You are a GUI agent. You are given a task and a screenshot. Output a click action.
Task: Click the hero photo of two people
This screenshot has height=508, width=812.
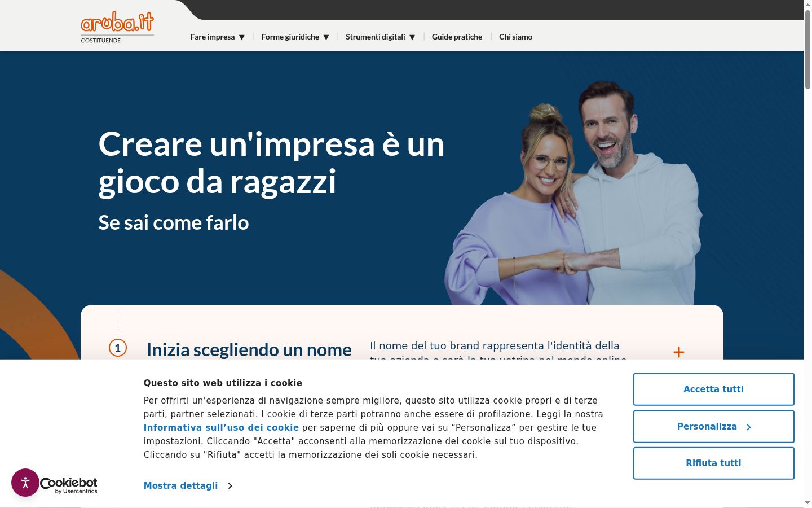[573, 192]
